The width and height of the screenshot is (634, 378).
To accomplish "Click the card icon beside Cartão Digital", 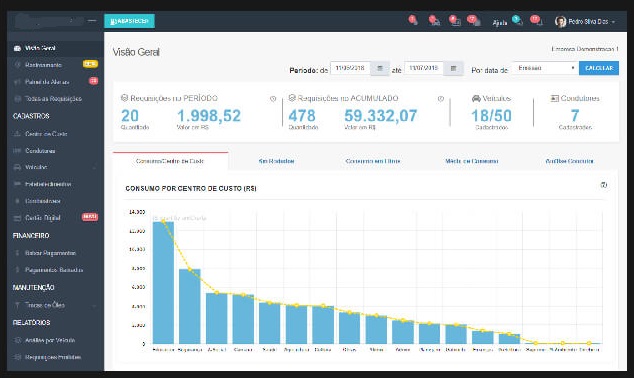I will (x=17, y=218).
